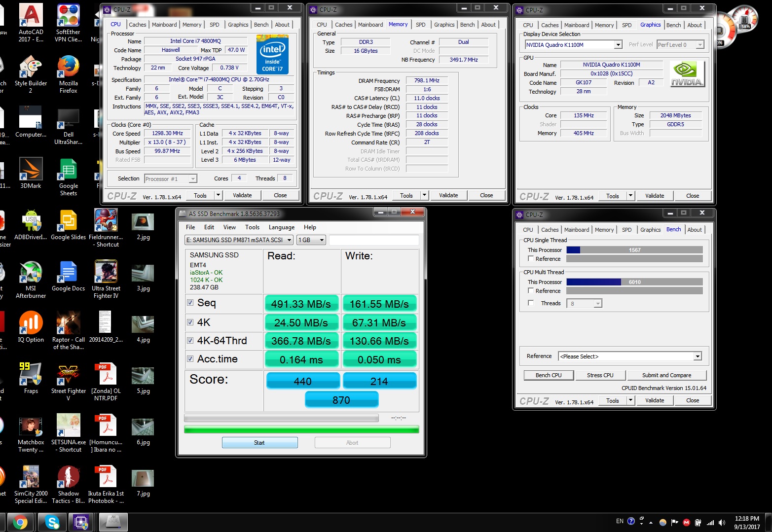Launch MSI Afterburner from desktop
The width and height of the screenshot is (772, 532).
[31, 273]
